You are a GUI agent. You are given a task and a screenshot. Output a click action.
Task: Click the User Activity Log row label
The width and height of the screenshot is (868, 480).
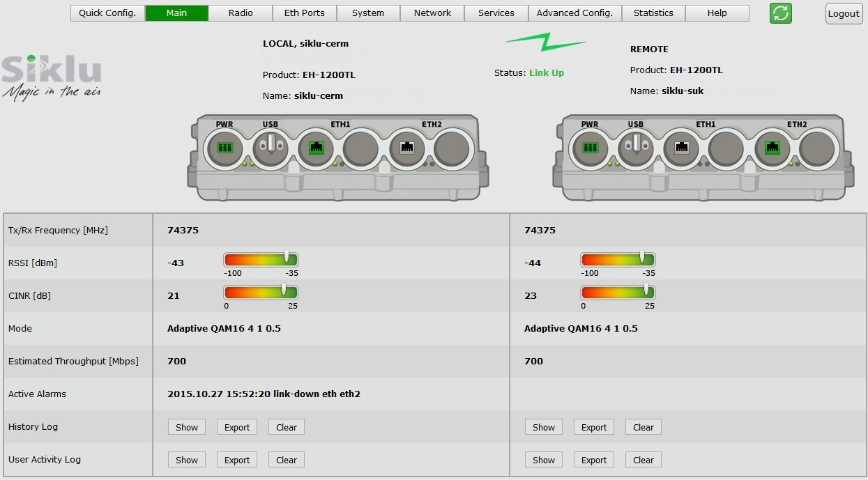(45, 460)
